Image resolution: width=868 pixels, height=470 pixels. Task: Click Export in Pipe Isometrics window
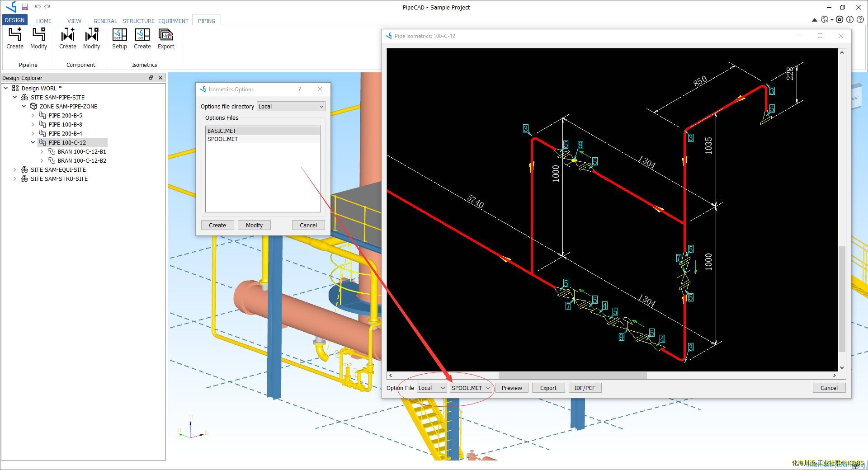click(548, 388)
